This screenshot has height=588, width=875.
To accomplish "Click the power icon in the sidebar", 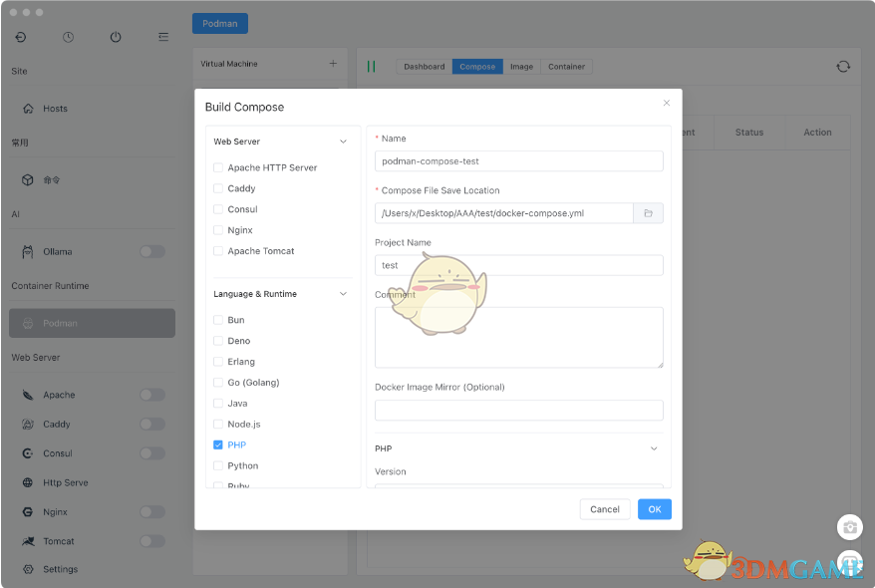I will pyautogui.click(x=116, y=37).
